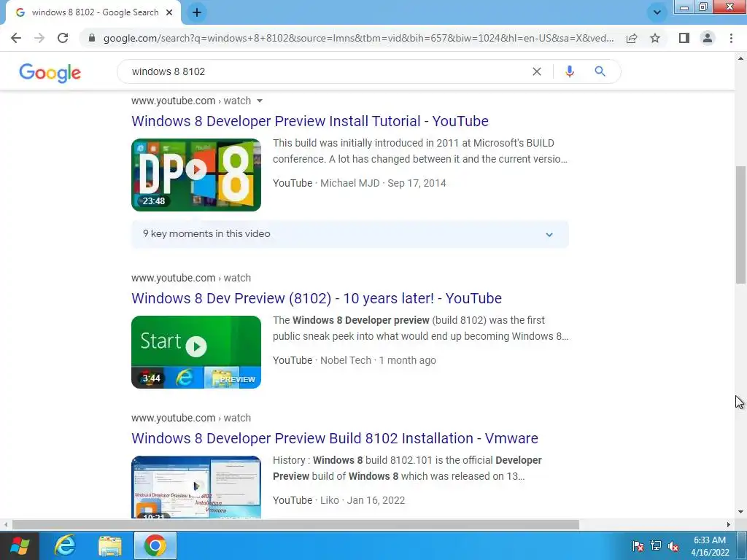
Task: Click the Nobel Tech channel text
Action: coord(345,360)
